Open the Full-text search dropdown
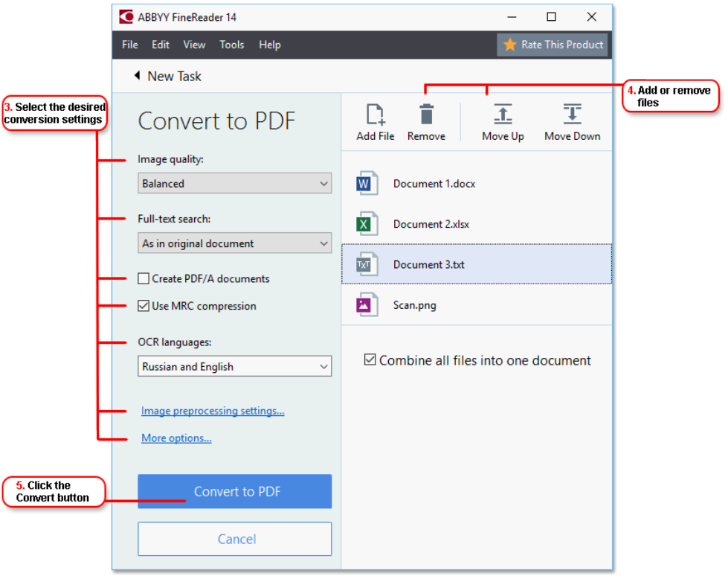 point(234,243)
